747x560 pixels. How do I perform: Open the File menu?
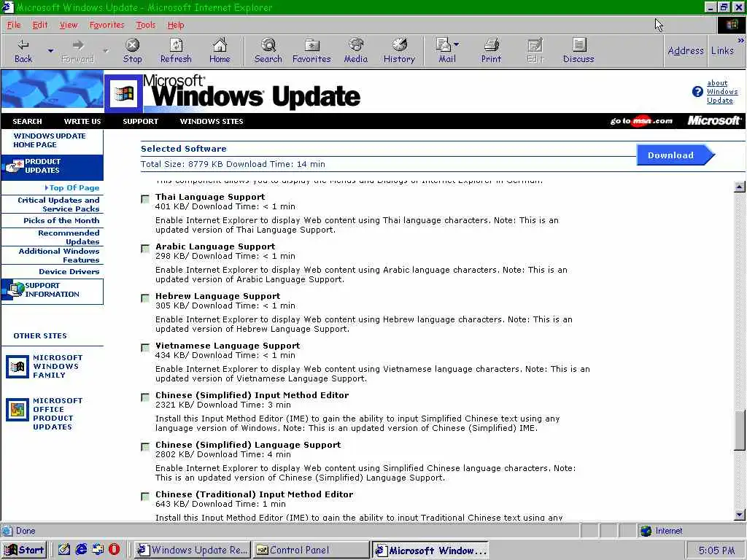point(14,25)
